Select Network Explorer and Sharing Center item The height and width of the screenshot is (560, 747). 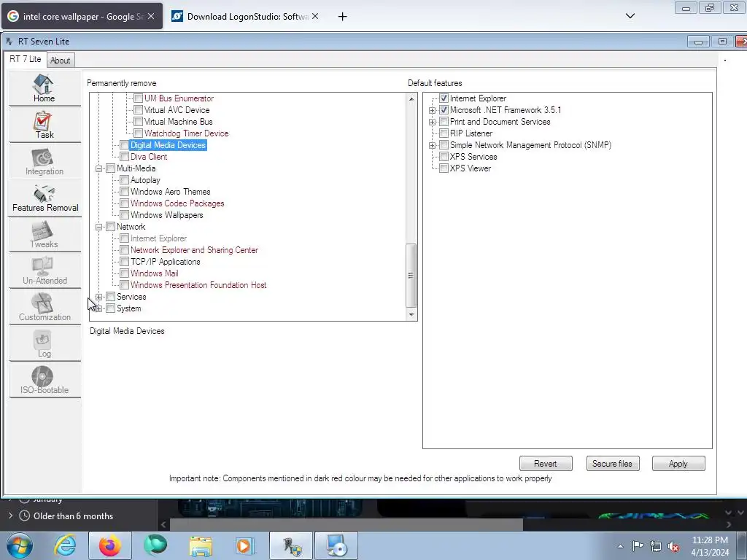[194, 250]
